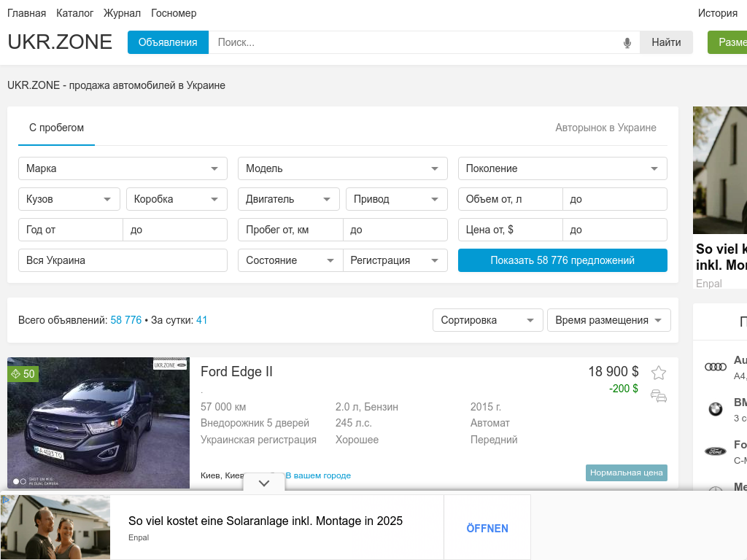Open the Госномер menu item
747x560 pixels.
174,13
